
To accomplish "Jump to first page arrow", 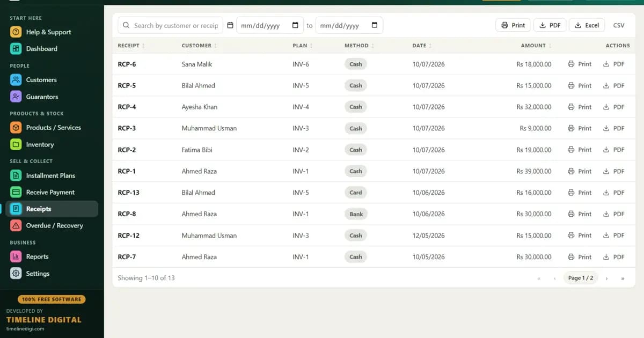I will pyautogui.click(x=539, y=278).
